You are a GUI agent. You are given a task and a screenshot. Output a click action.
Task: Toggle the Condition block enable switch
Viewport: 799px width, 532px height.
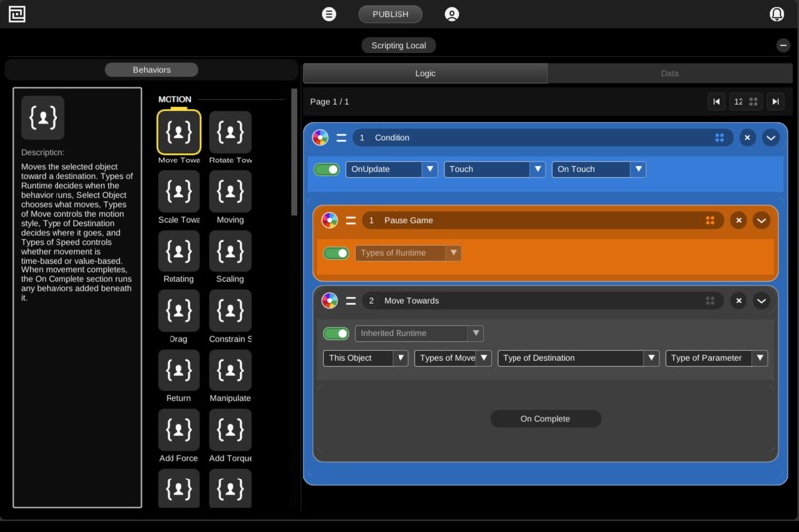point(326,169)
